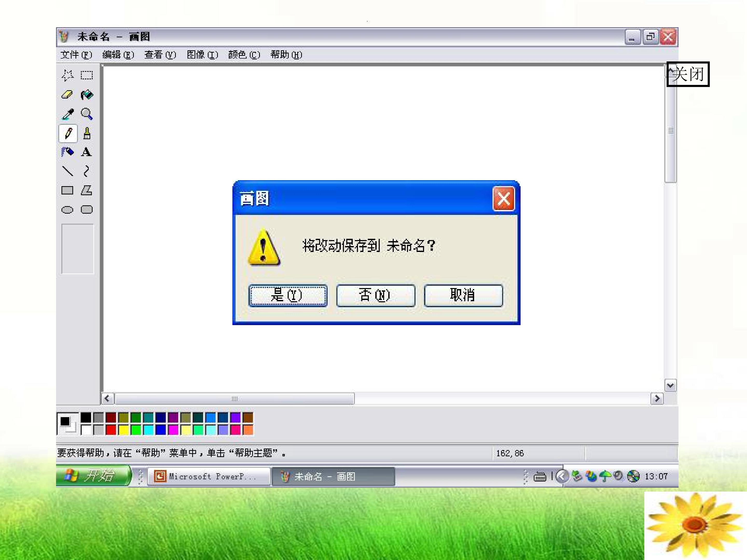Image resolution: width=747 pixels, height=560 pixels.
Task: Select the Magnifier tool
Action: point(87,114)
